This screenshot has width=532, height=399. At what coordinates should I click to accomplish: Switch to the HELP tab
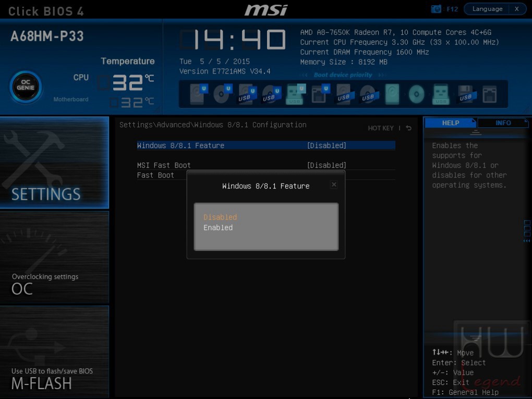451,123
